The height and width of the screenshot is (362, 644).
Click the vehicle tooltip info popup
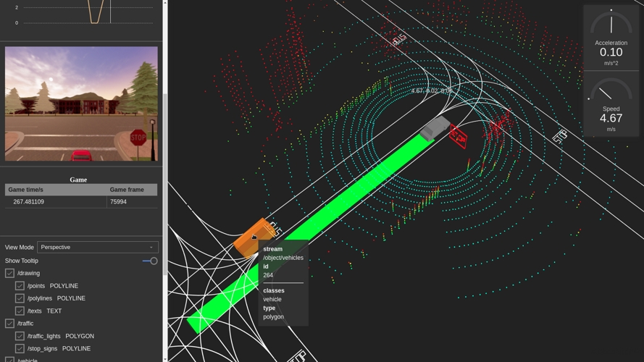[x=283, y=284]
